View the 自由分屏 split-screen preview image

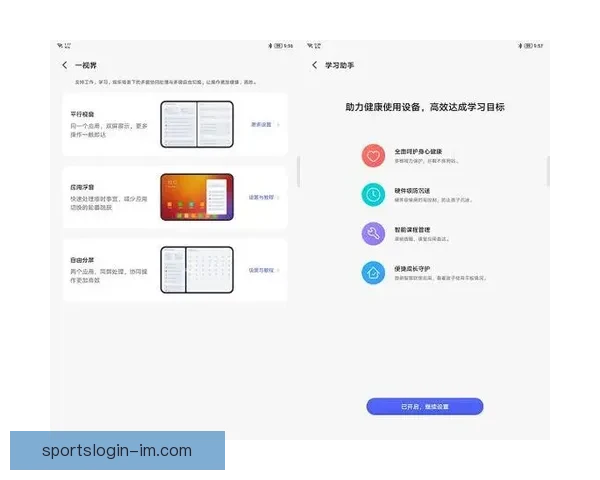point(197,269)
